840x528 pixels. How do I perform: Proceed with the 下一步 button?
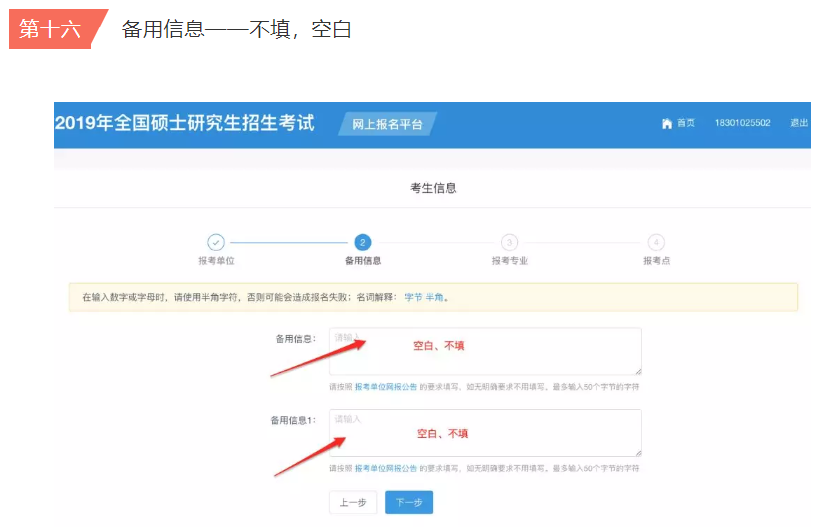tap(408, 502)
